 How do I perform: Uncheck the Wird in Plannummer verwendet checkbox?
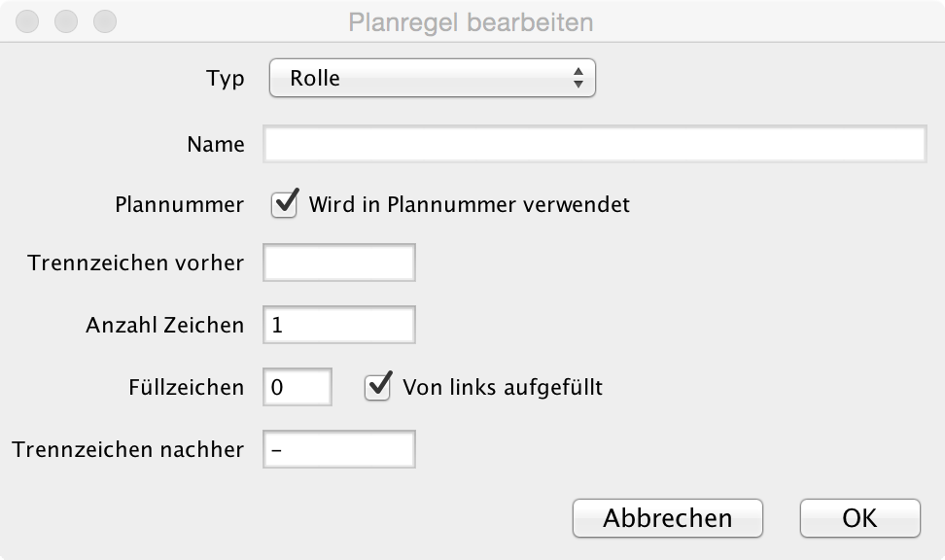tap(285, 204)
